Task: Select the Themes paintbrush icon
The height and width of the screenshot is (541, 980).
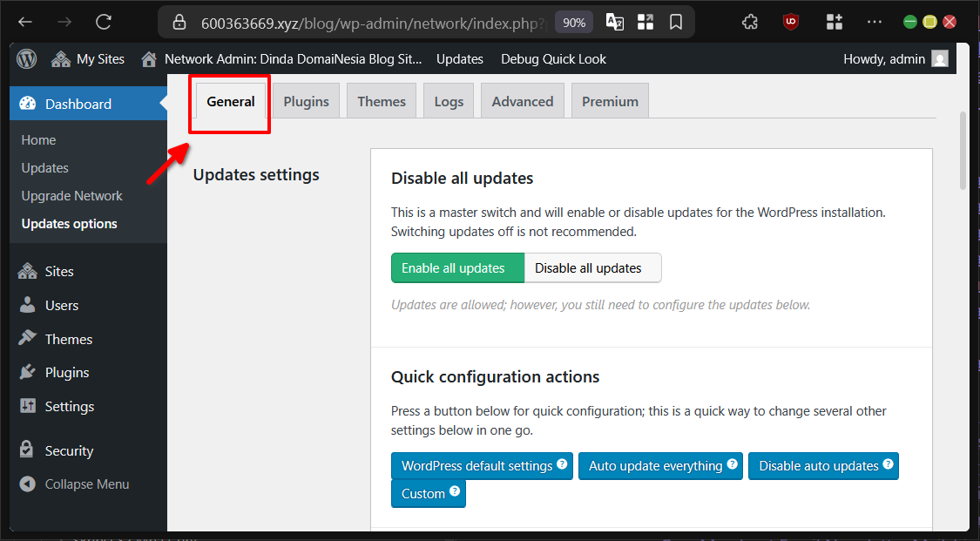Action: coord(27,339)
